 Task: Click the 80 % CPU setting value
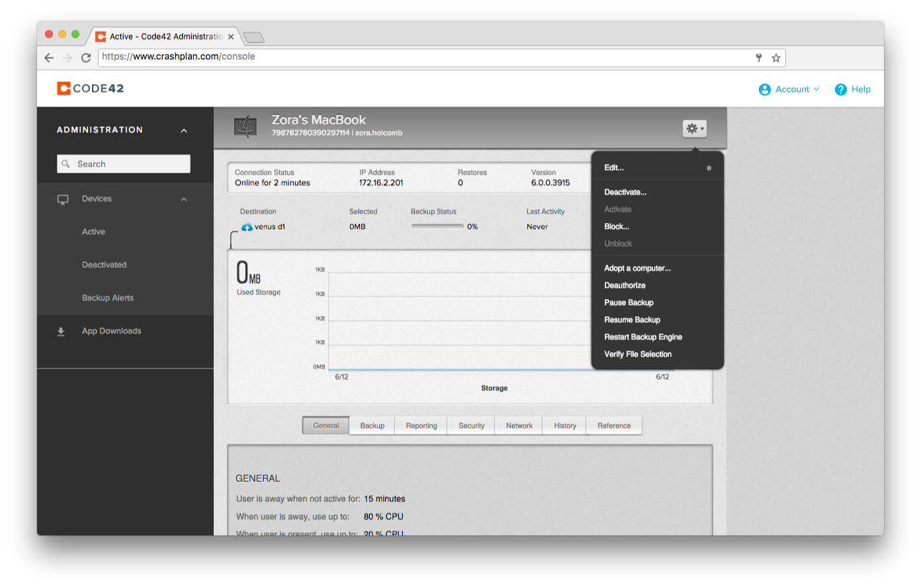[x=384, y=517]
